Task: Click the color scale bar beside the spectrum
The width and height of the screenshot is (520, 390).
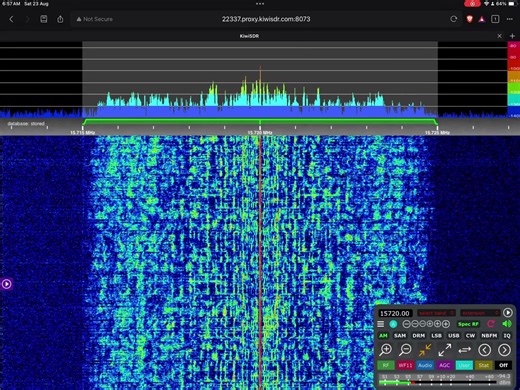Action: point(513,79)
